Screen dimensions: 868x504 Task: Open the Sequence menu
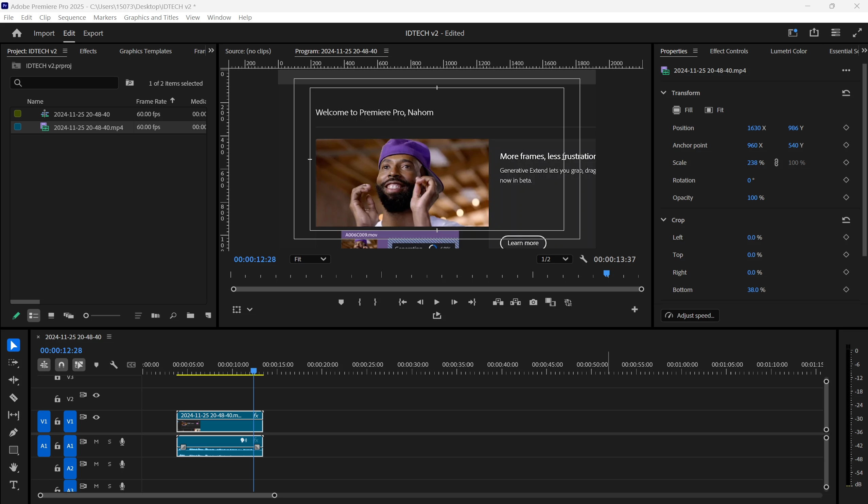click(72, 17)
